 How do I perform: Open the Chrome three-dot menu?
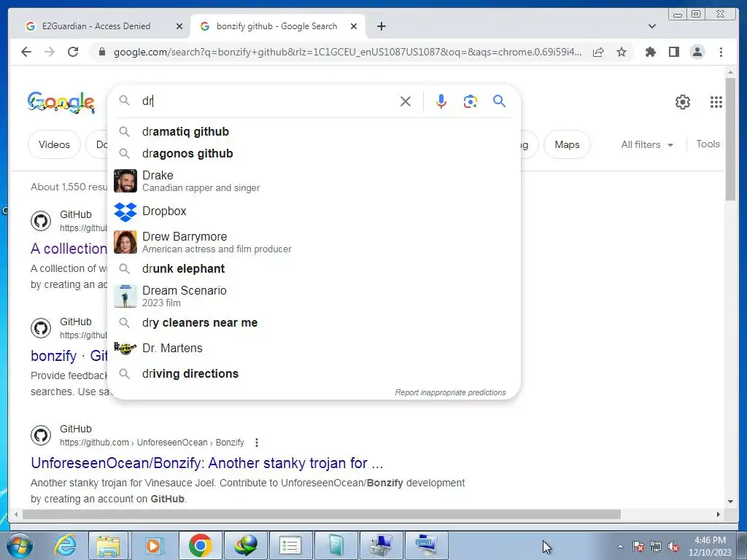721,52
